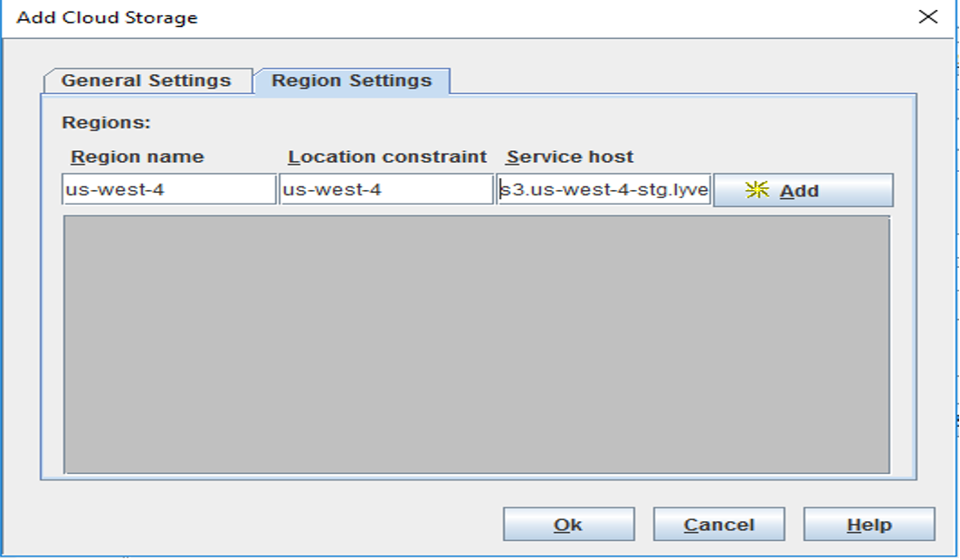
Task: Close the Add Cloud Storage dialog
Action: (x=927, y=17)
